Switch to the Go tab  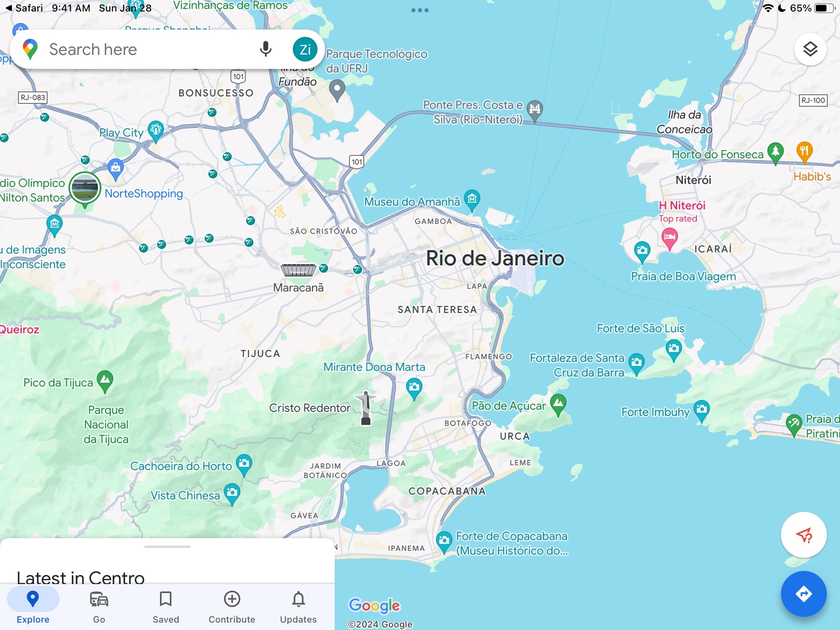99,607
